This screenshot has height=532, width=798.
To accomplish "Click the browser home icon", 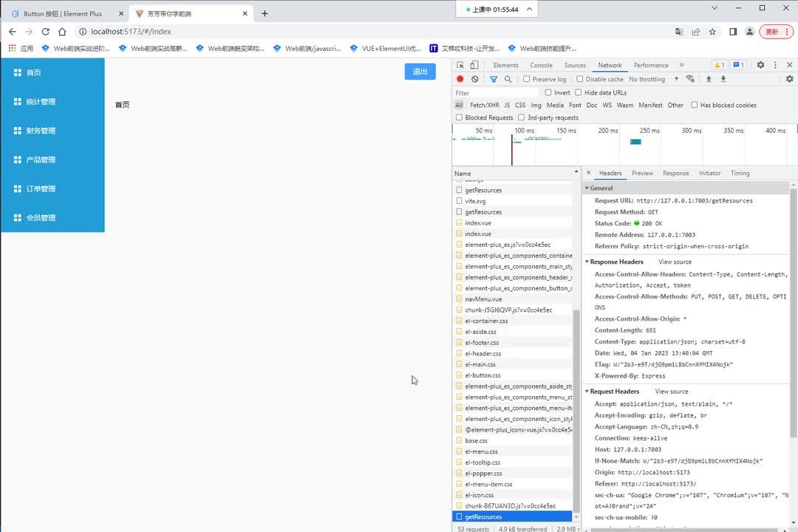I will (x=62, y=32).
